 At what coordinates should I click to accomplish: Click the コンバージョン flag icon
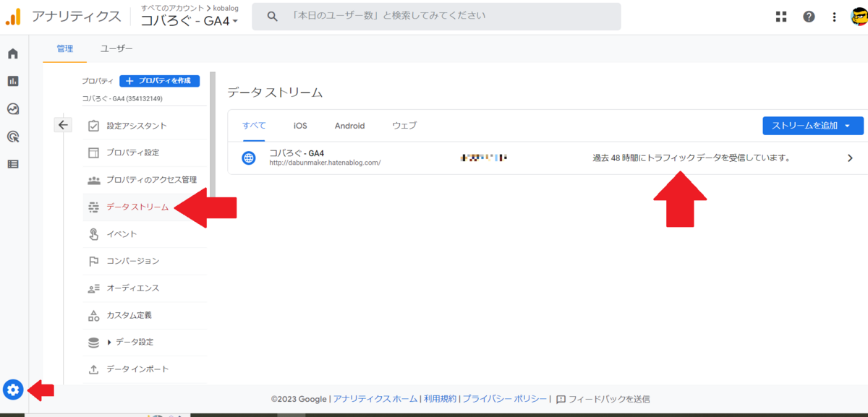click(93, 261)
